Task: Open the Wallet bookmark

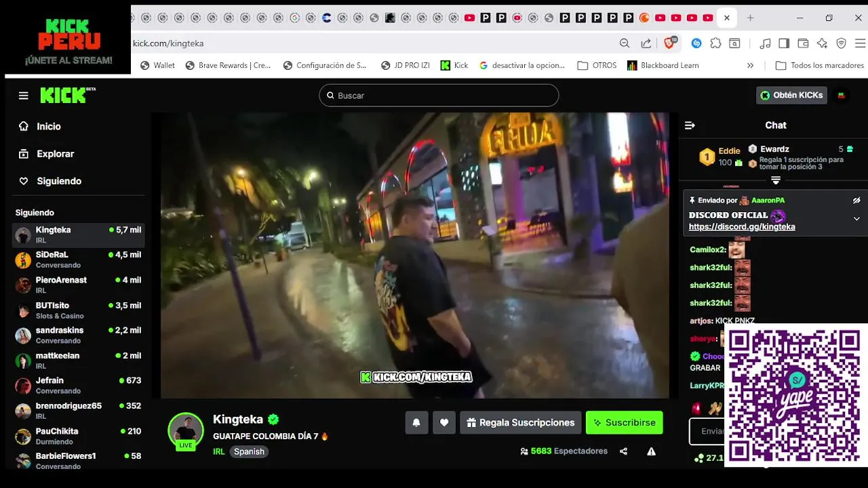Action: [157, 66]
